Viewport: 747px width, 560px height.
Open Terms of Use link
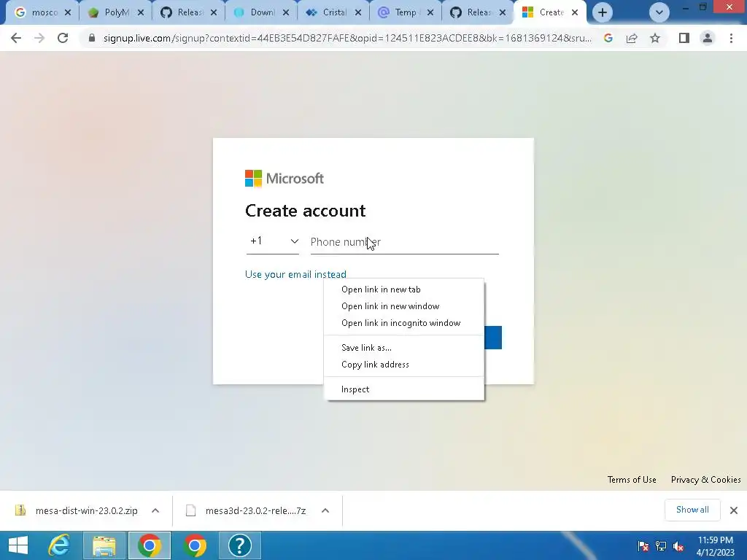point(632,480)
